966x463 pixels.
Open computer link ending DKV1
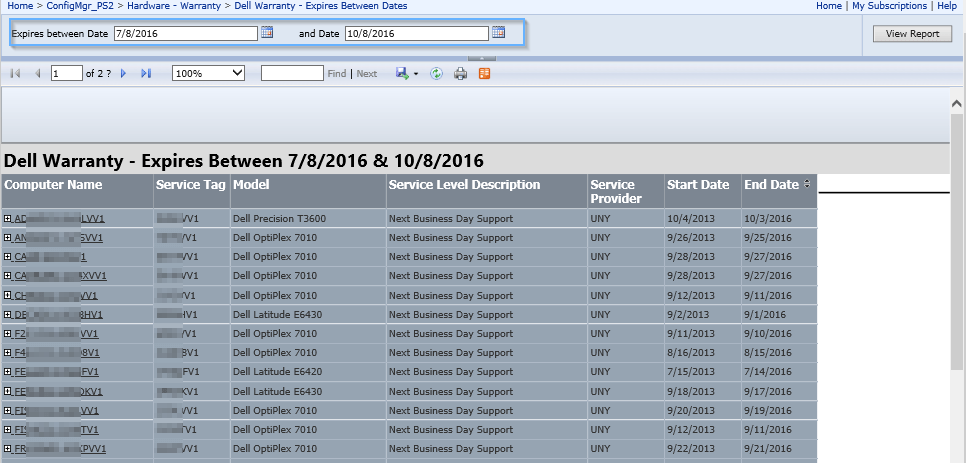tap(58, 392)
